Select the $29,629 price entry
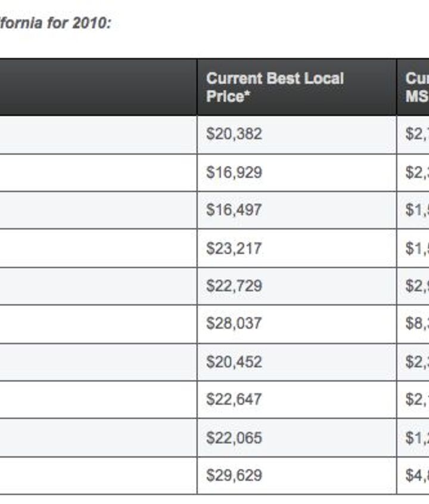This screenshot has height=504, width=429. pyautogui.click(x=234, y=475)
